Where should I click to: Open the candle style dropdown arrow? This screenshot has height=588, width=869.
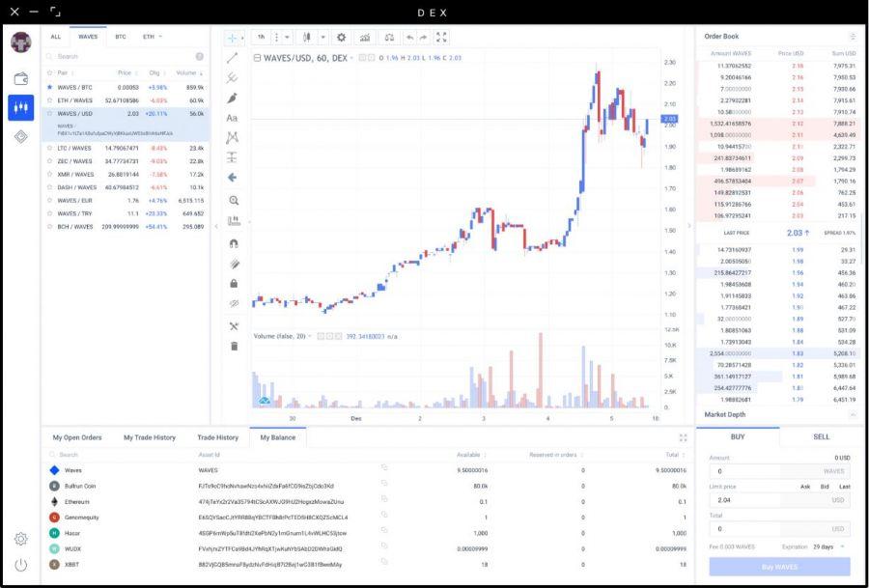pos(323,37)
